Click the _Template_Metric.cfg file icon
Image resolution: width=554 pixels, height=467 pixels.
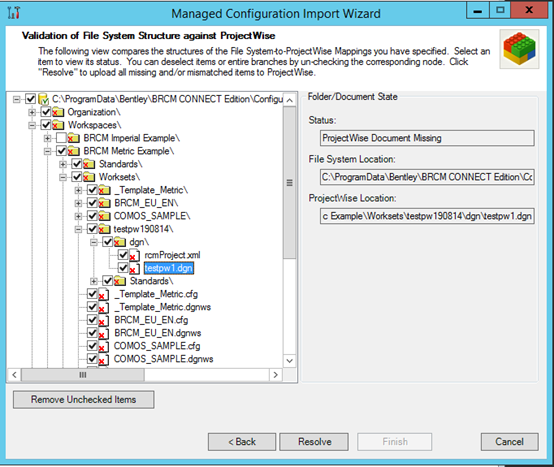[x=104, y=294]
